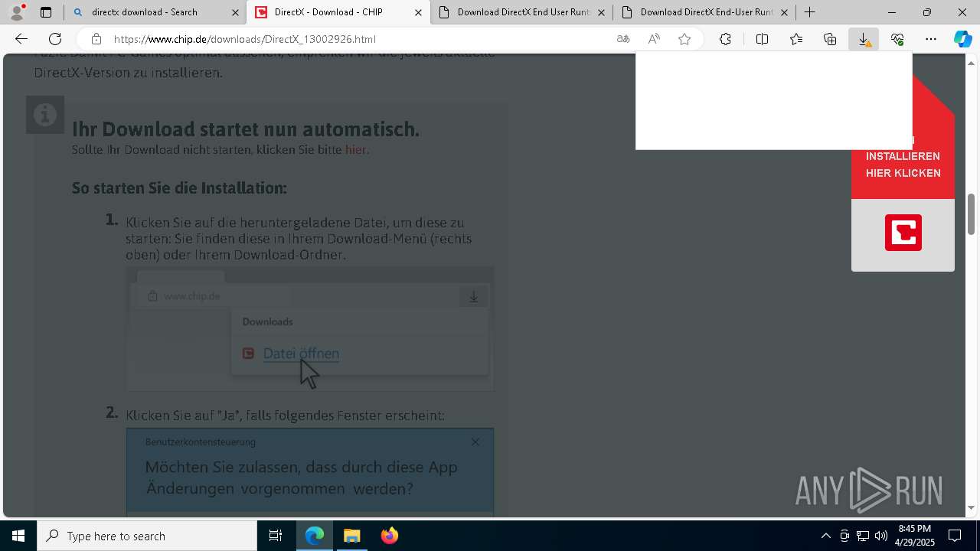980x551 pixels.
Task: Click the 'hier' download link
Action: (x=355, y=150)
